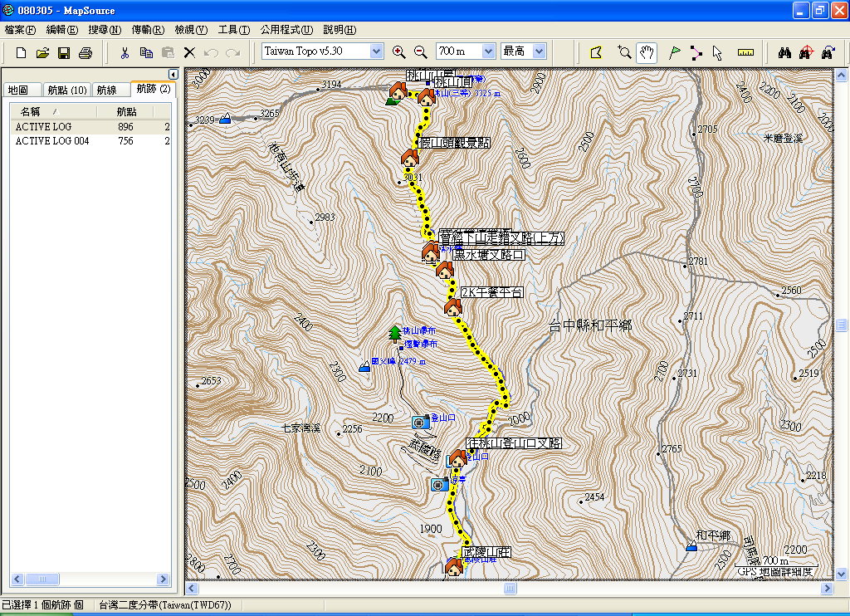Cut selection with the scissors icon

tap(125, 52)
